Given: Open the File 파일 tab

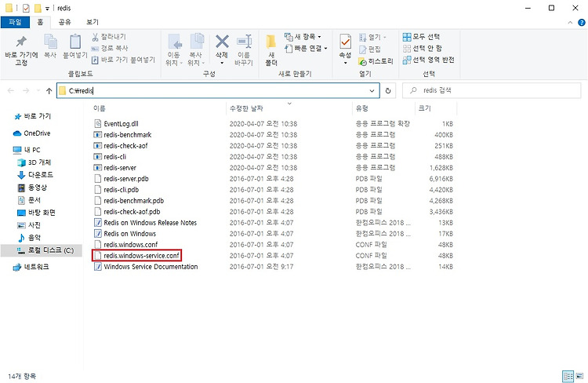Looking at the screenshot, I should 15,22.
